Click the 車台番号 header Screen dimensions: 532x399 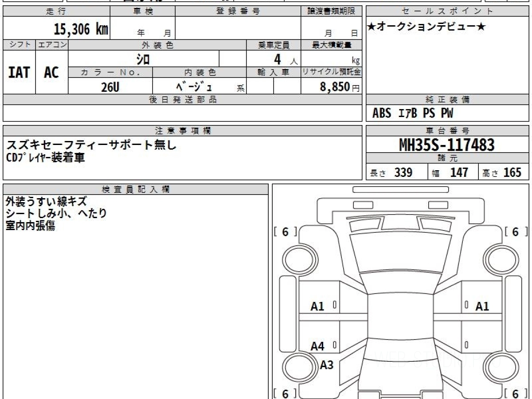click(x=448, y=131)
